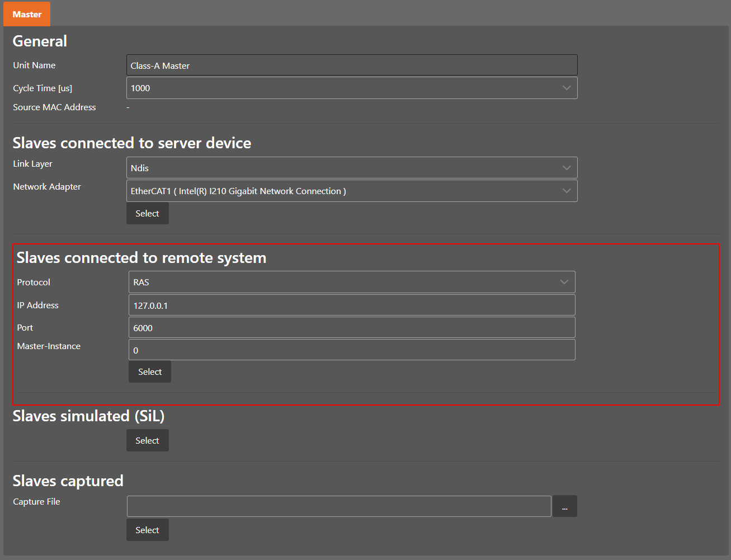The height and width of the screenshot is (560, 731).
Task: Click the empty Capture File field
Action: [338, 506]
